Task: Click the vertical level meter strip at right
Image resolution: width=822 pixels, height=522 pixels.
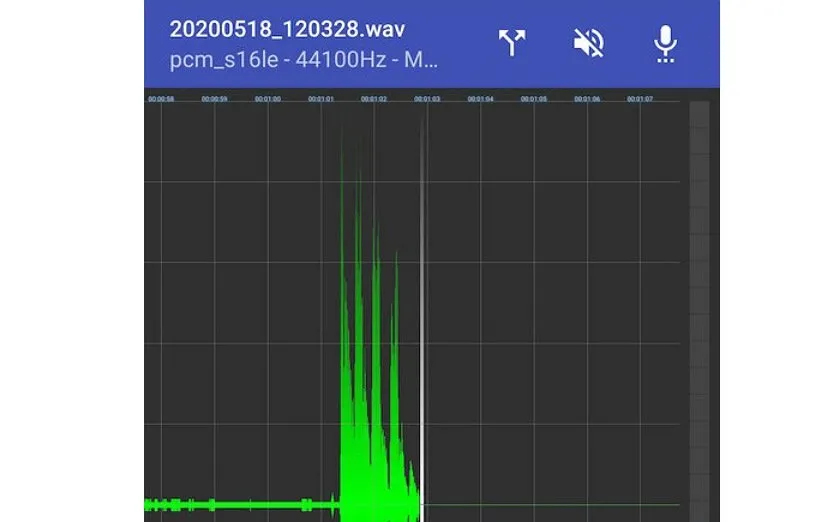Action: click(699, 300)
